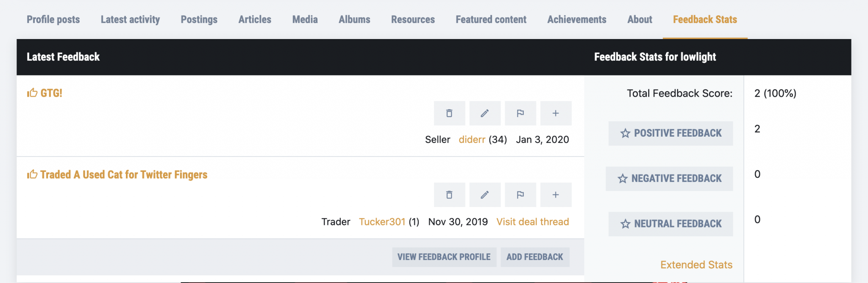Open the Extended Stats link

(x=696, y=265)
